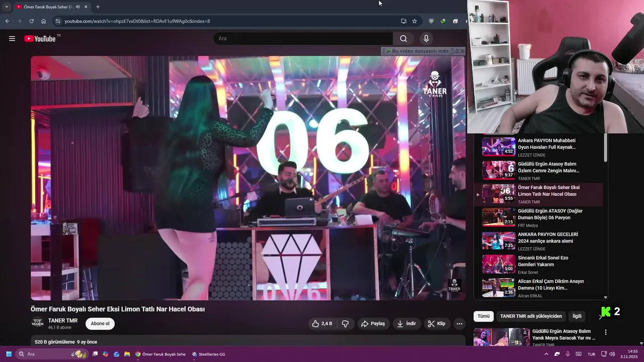The width and height of the screenshot is (644, 362).
Task: Open browser home page icon
Action: (44, 21)
